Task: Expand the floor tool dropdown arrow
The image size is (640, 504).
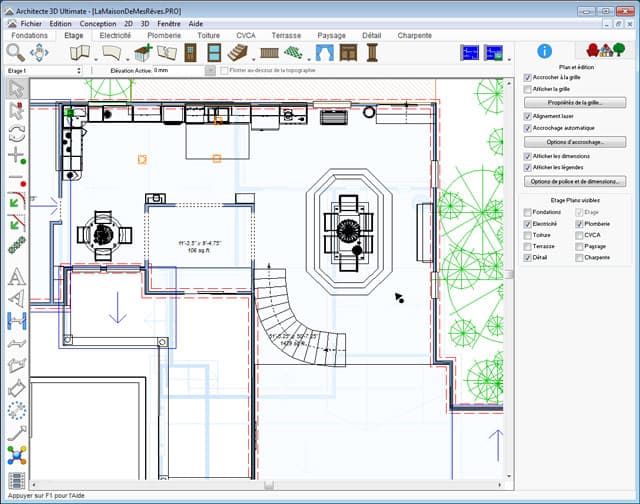Action: pyautogui.click(x=309, y=60)
